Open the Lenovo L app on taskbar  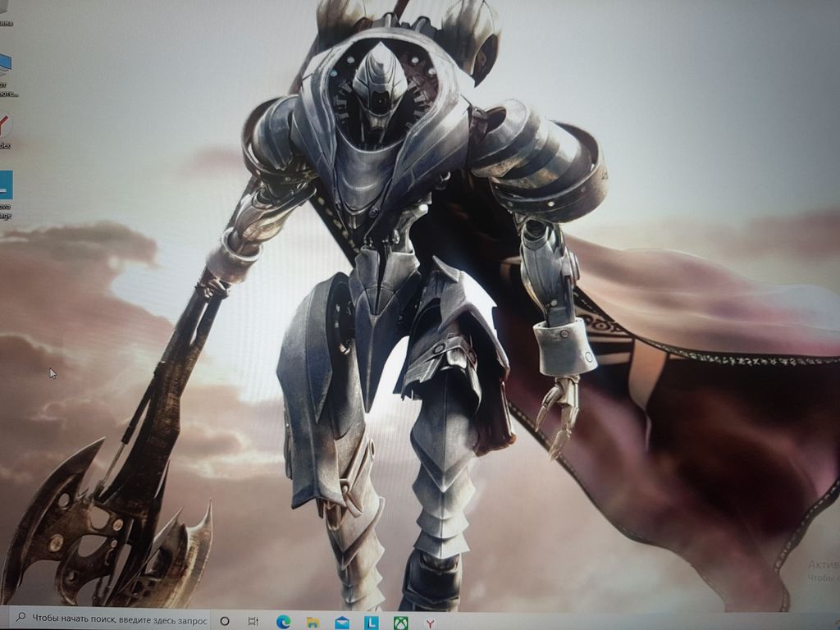coord(372,623)
